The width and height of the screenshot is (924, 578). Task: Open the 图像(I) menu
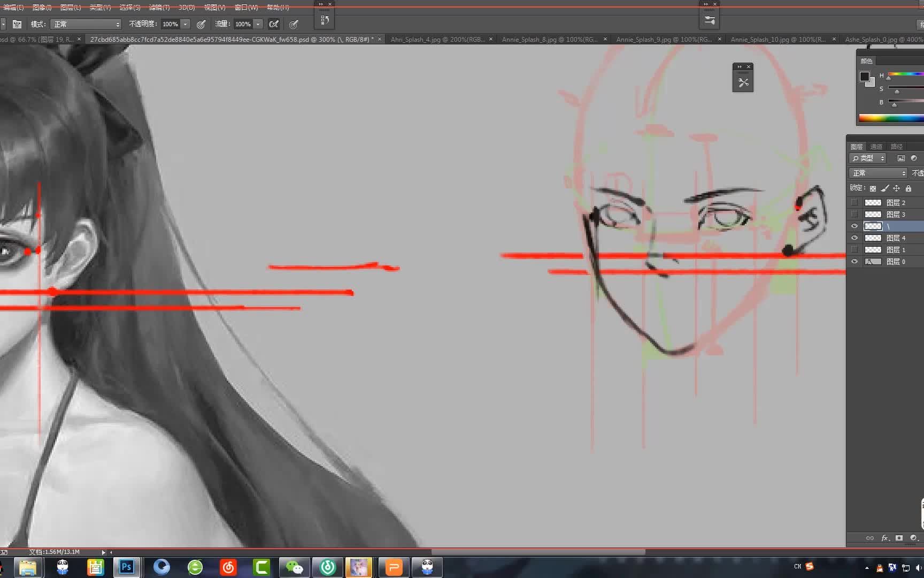point(42,7)
